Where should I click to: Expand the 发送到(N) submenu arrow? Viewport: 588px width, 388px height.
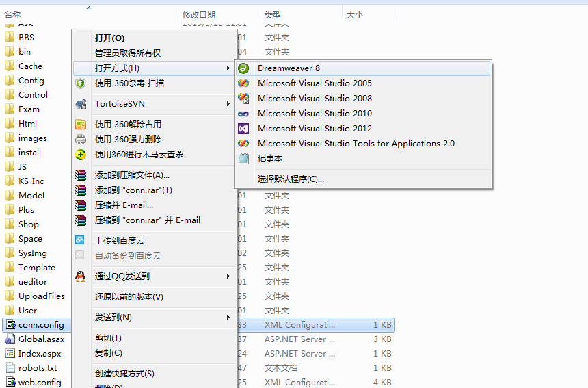click(228, 318)
